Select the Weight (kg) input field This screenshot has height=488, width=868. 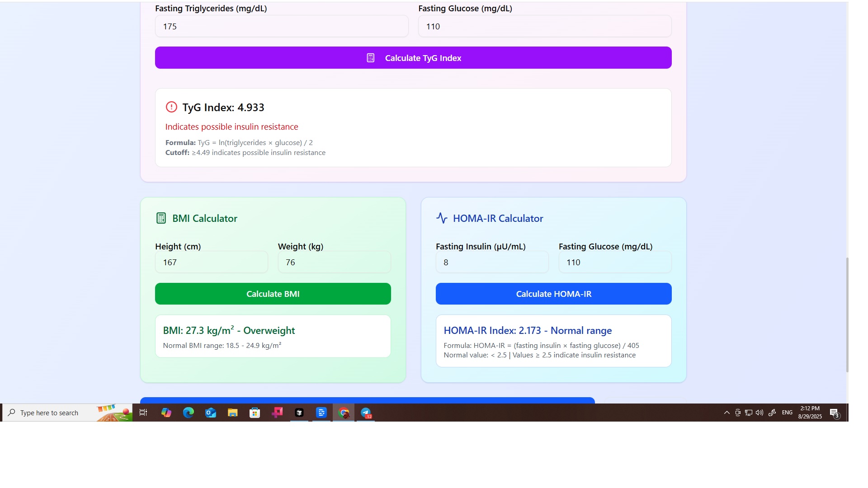[x=334, y=262]
